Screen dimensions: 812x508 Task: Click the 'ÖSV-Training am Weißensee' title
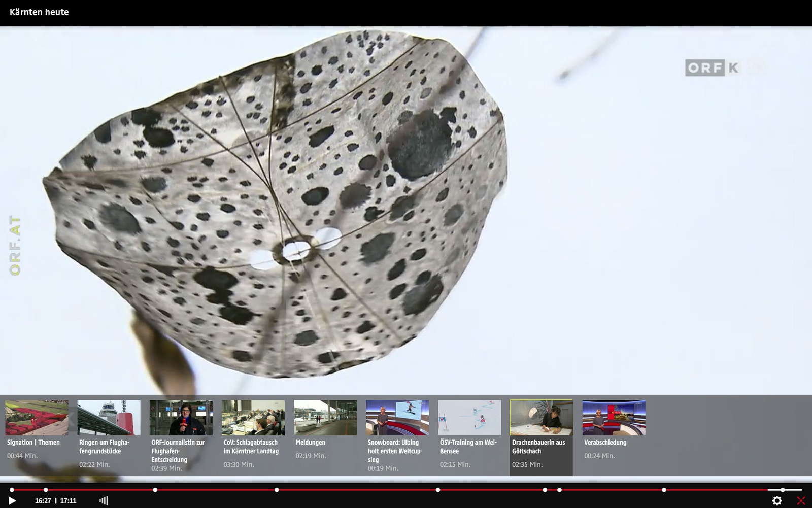pos(468,447)
